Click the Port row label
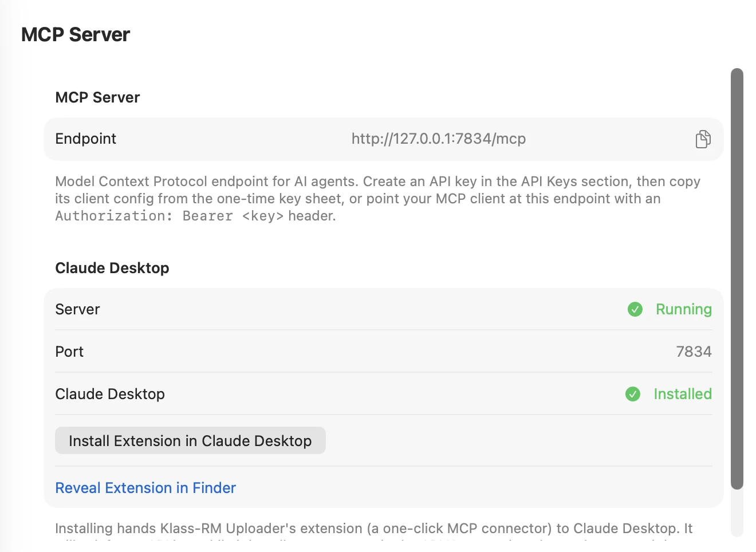This screenshot has height=552, width=756. [x=69, y=352]
